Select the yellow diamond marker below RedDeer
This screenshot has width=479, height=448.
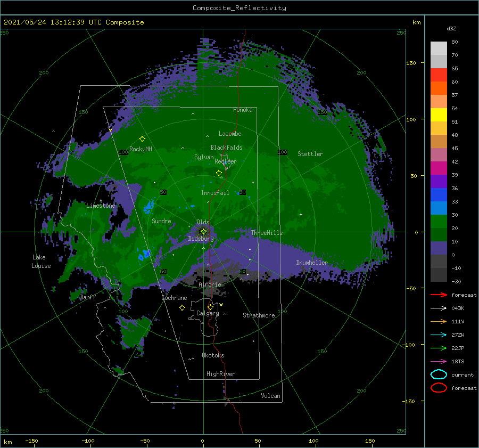219,173
